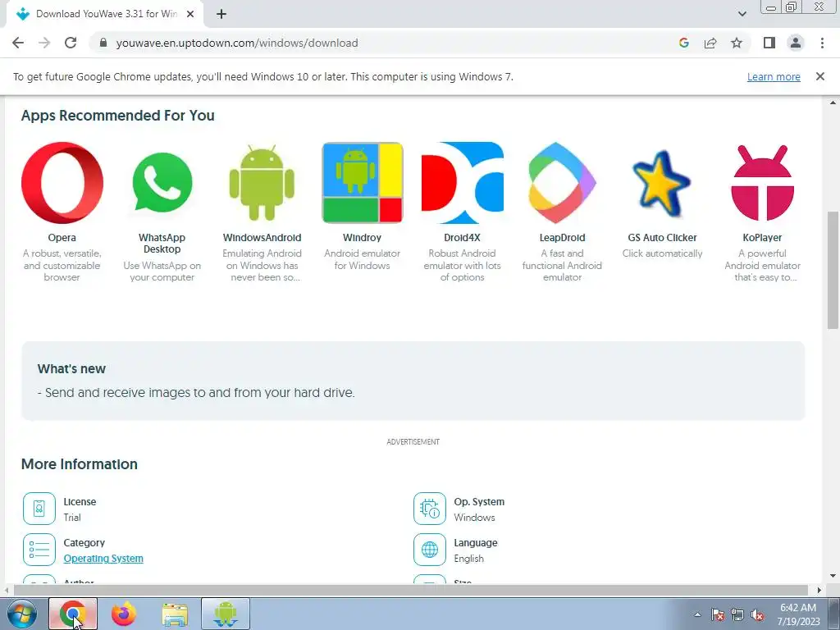Click the forward navigation arrow
Screen dimensions: 840x630
44,43
